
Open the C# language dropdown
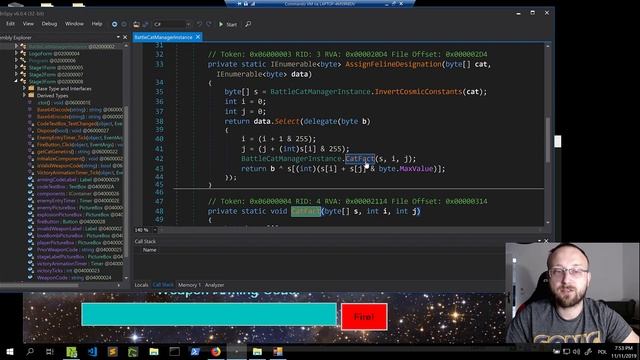click(172, 24)
